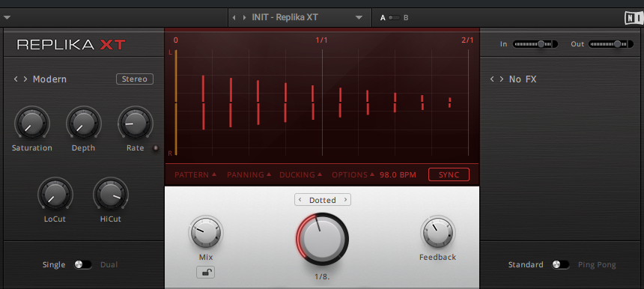The image size is (644, 289).
Task: Click the Standard label
Action: (x=526, y=265)
